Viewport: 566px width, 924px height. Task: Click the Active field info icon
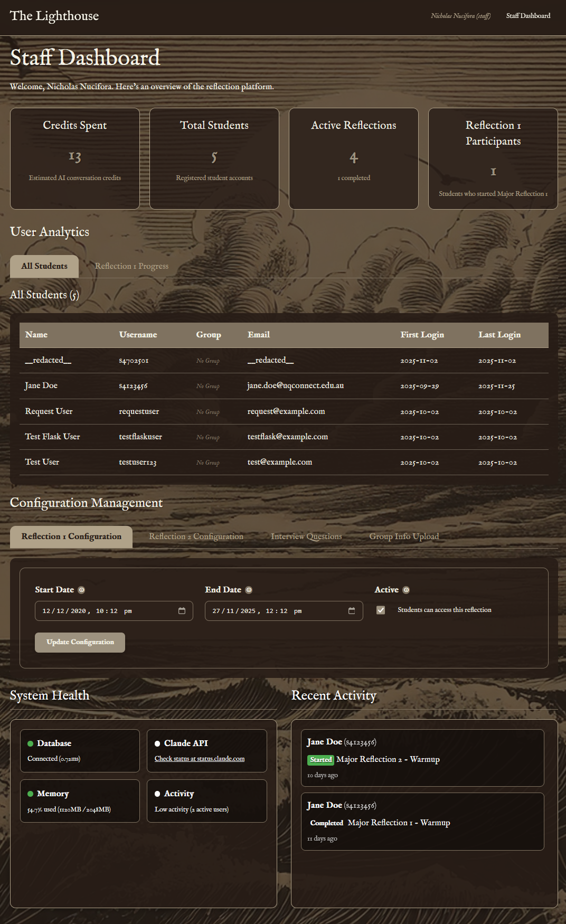406,590
